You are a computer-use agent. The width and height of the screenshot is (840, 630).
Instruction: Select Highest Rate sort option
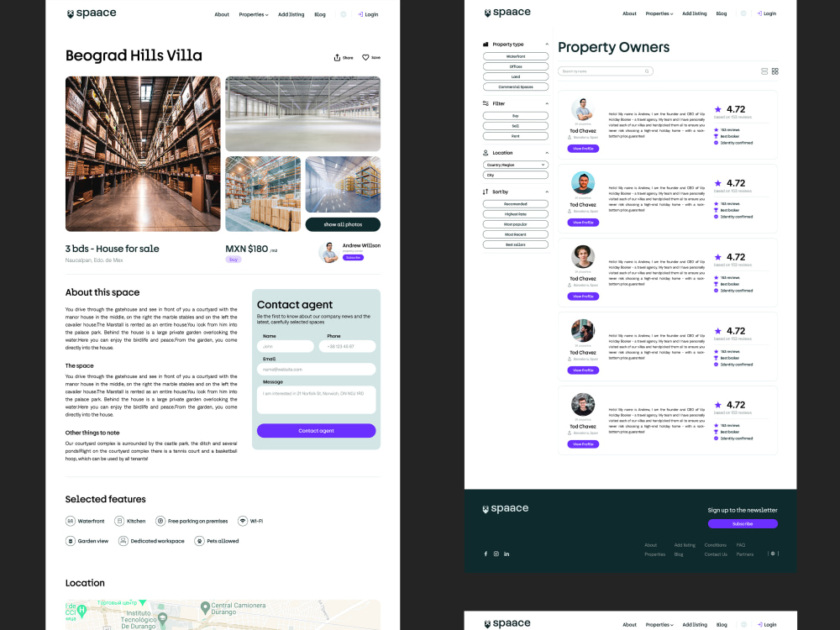click(x=516, y=214)
